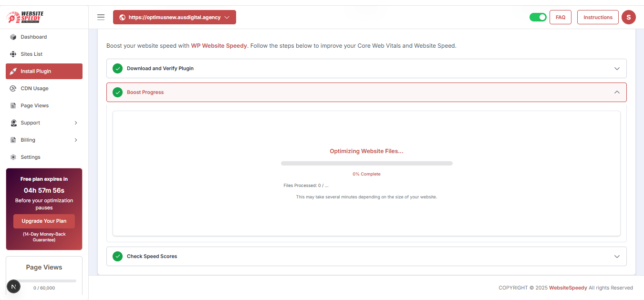Open the site URL dropdown
This screenshot has height=300, width=644.
[x=175, y=17]
